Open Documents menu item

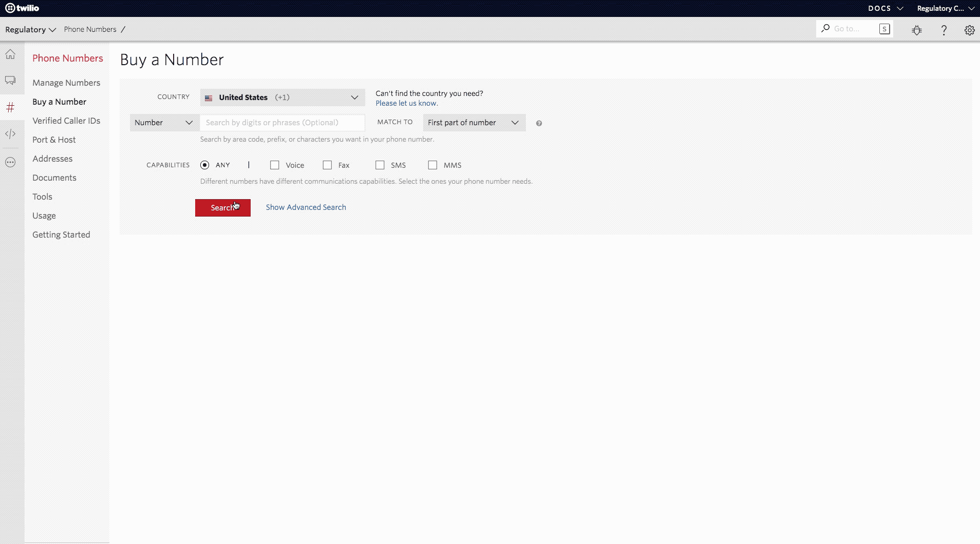pos(54,178)
